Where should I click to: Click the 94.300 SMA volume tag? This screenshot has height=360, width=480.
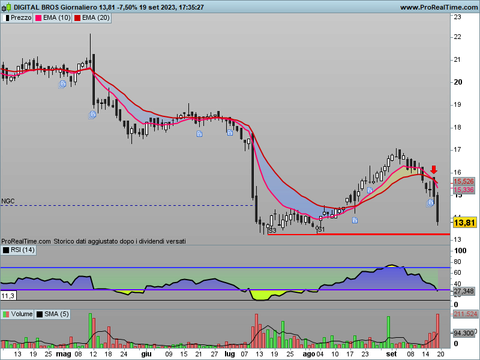464,333
